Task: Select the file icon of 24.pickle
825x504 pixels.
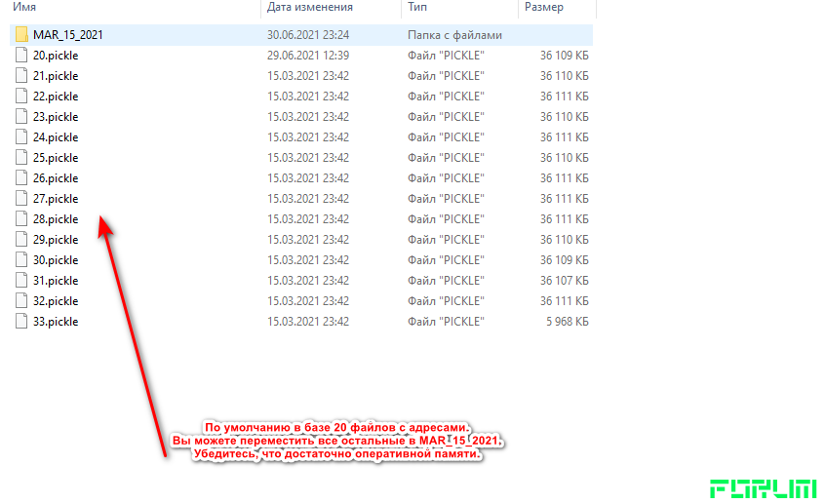Action: [x=21, y=137]
